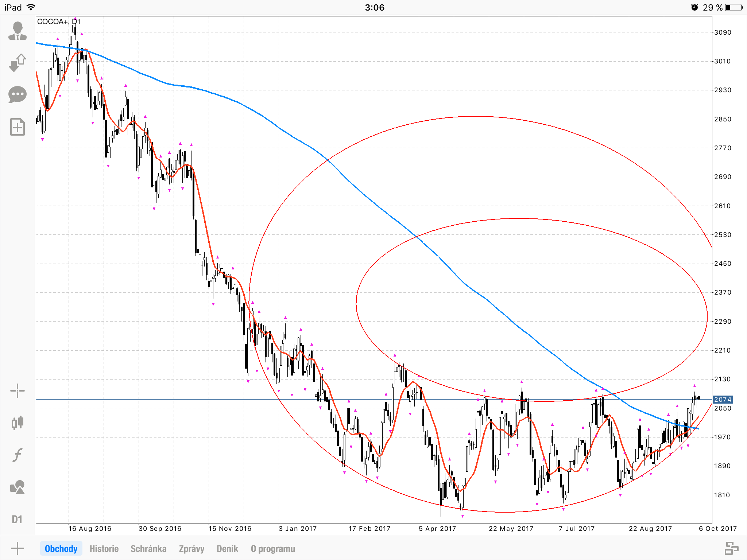Add new chart document icon
The image size is (747, 560).
point(18,127)
